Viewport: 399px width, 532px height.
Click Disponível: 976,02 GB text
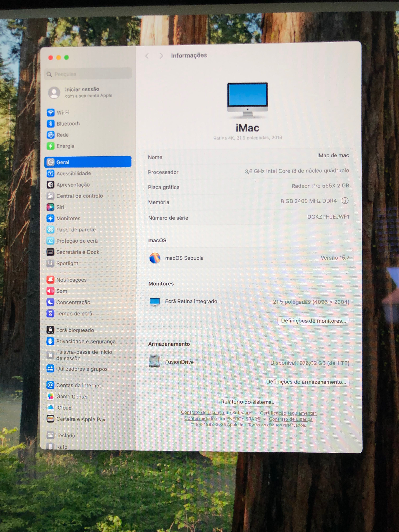pyautogui.click(x=310, y=363)
